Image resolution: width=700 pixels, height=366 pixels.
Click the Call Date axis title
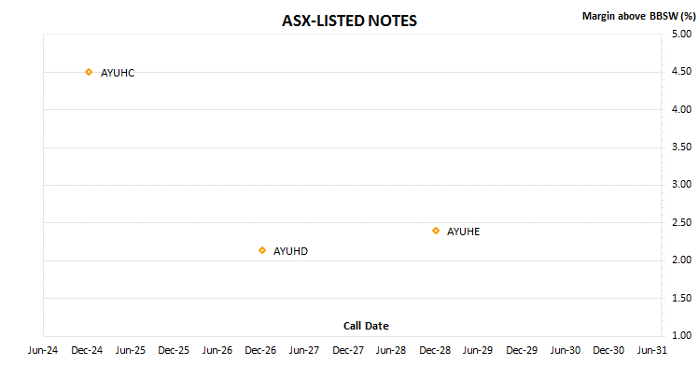point(366,326)
